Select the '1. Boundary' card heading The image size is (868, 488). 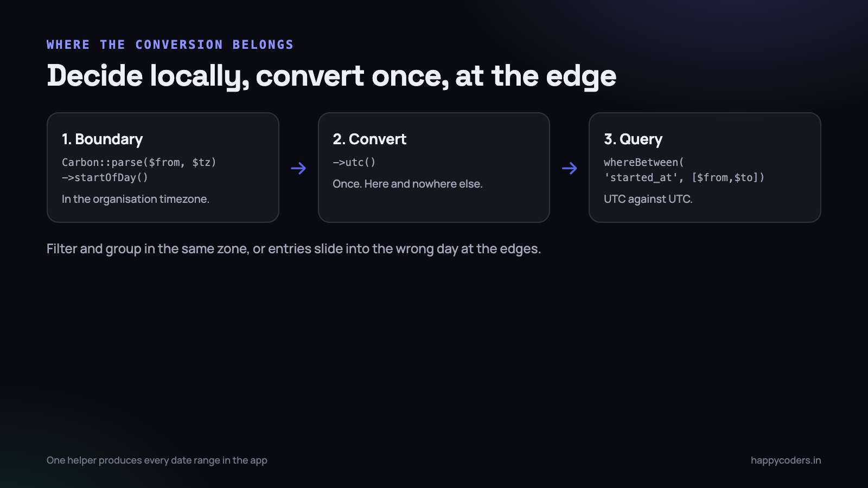point(103,139)
